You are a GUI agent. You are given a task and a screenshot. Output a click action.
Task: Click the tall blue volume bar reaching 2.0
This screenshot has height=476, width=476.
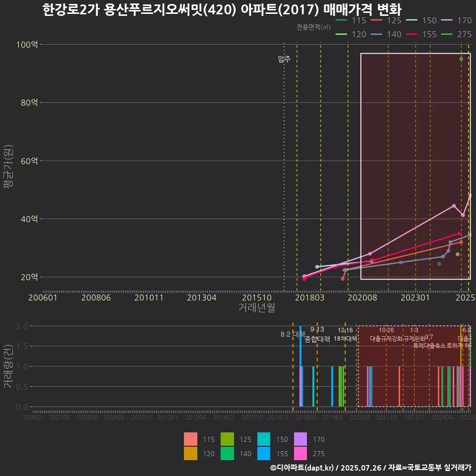(300, 346)
